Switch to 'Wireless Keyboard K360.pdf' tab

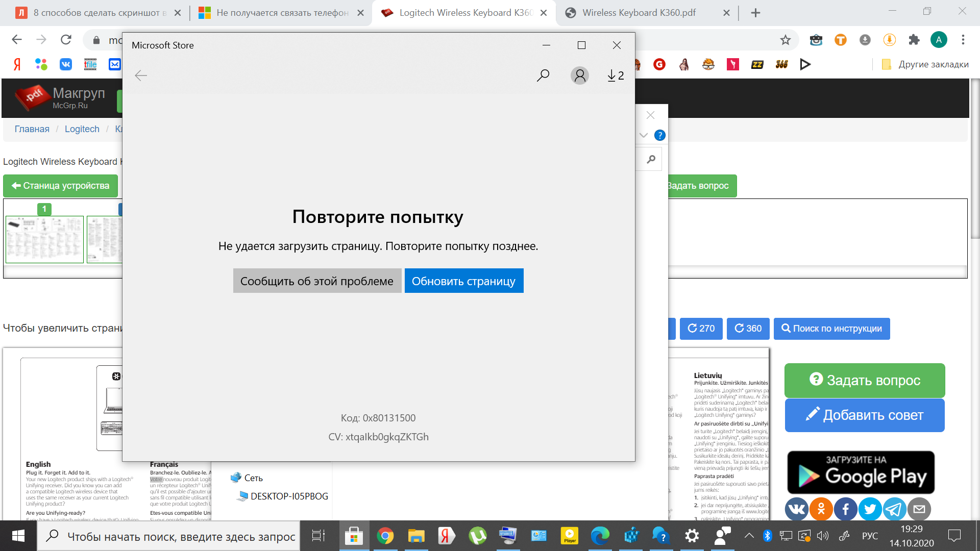point(647,13)
